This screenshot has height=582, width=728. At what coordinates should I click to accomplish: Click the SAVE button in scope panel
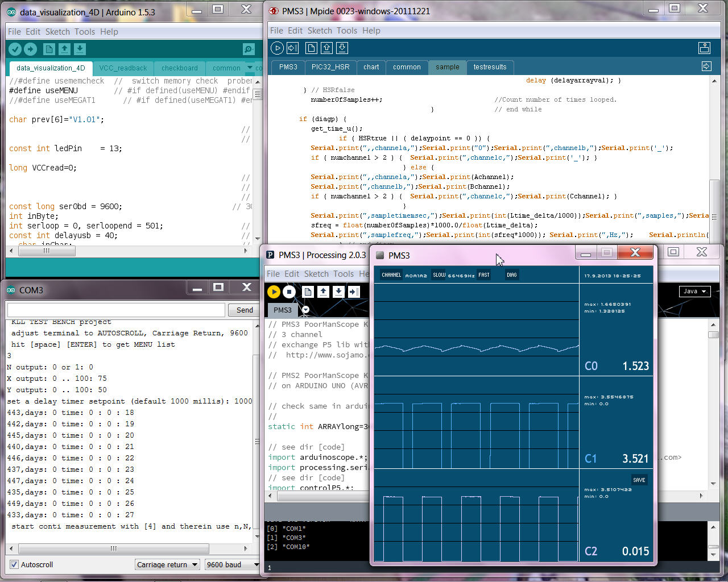coord(639,480)
